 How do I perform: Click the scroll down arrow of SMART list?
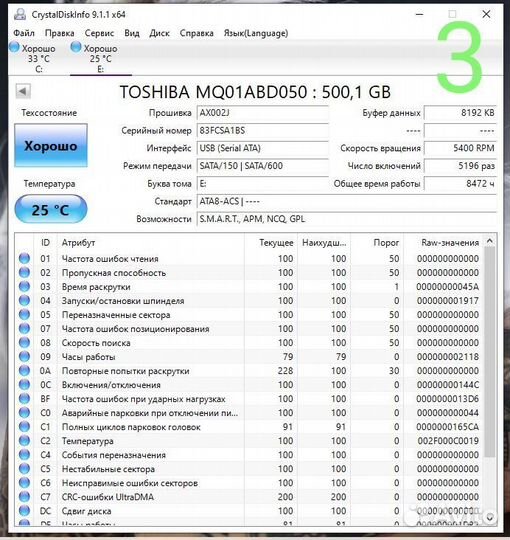(x=490, y=517)
